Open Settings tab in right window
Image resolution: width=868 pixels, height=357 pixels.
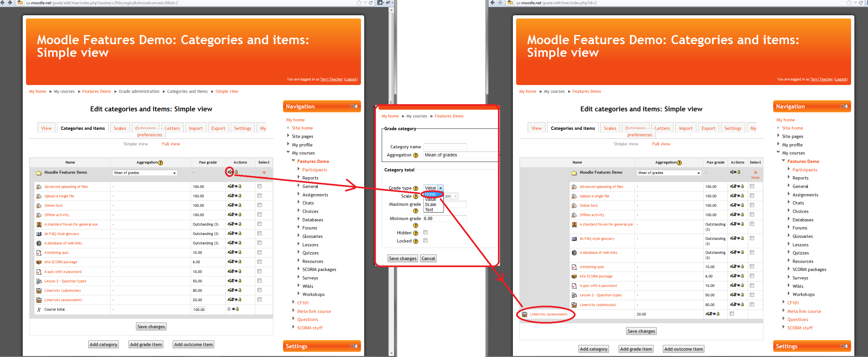point(733,128)
